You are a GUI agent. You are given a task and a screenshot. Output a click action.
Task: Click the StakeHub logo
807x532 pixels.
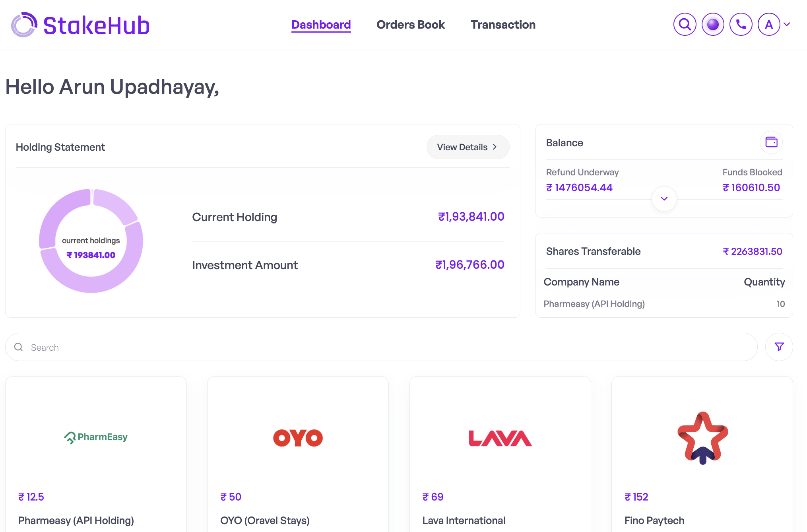point(80,25)
